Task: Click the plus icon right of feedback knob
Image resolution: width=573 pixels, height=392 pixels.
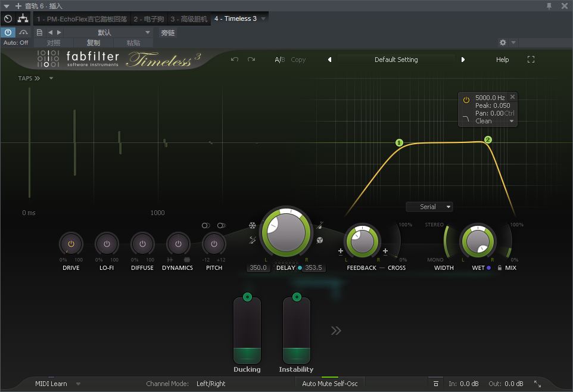Action: (385, 251)
